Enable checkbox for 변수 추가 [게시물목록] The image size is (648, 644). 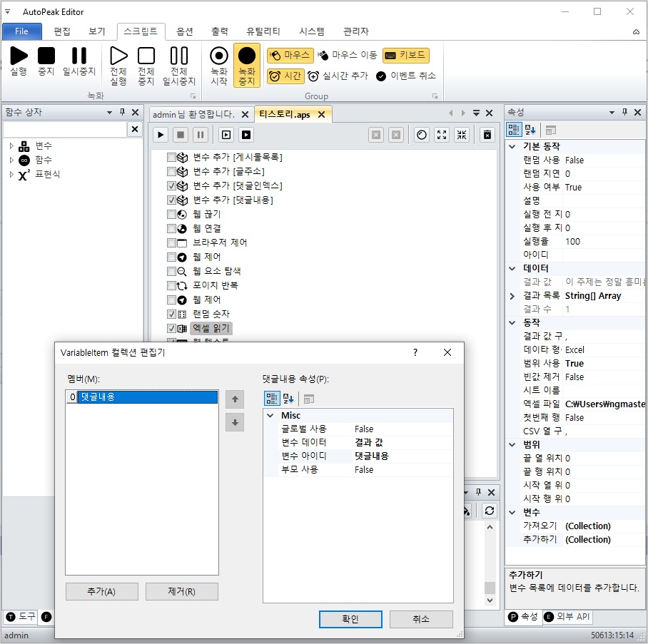click(171, 157)
